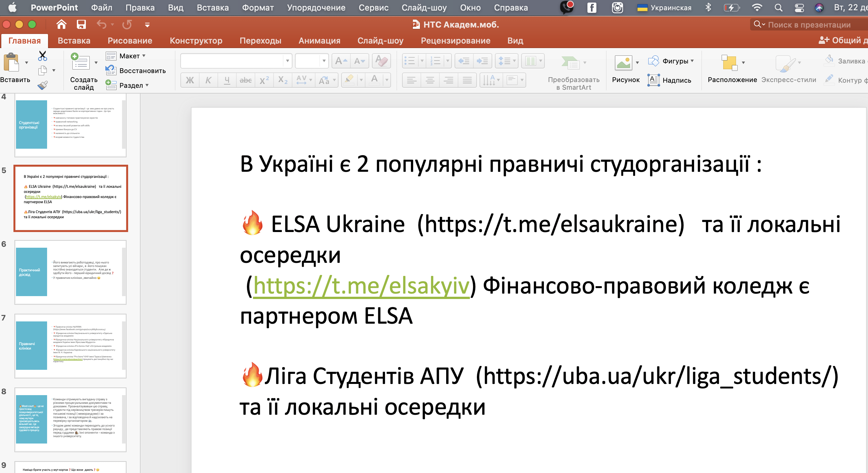Screen dimensions: 868x473
Task: Toggle bold formatting (Ж)
Action: (190, 80)
